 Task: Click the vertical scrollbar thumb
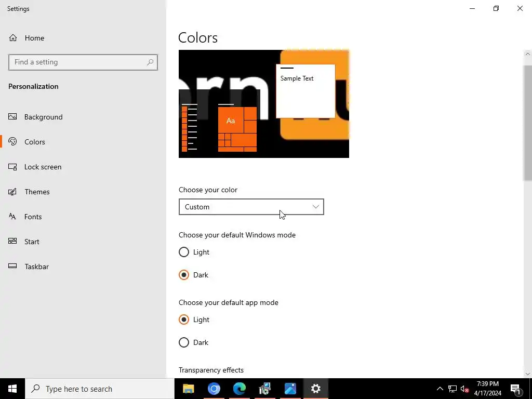click(528, 123)
